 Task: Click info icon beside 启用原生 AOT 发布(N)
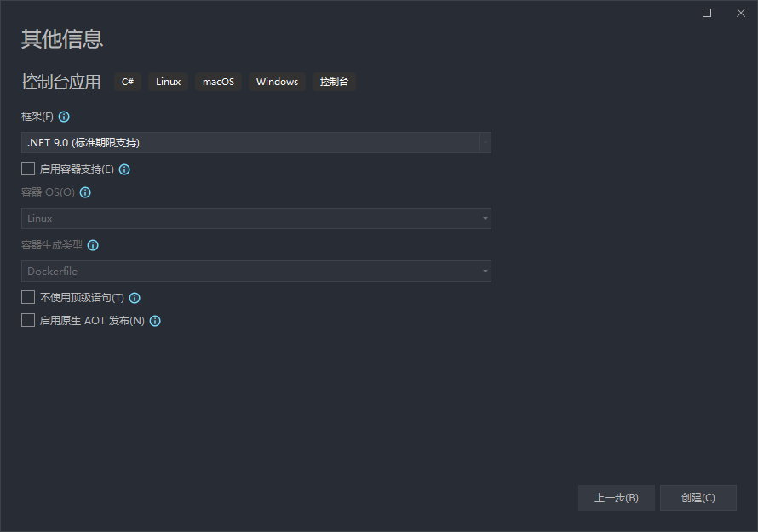155,321
